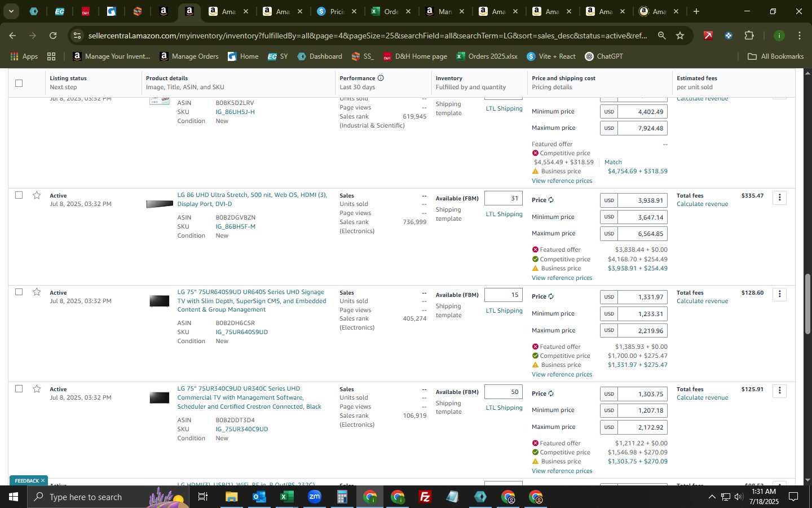Open the Chrome profile avatar

[x=779, y=36]
